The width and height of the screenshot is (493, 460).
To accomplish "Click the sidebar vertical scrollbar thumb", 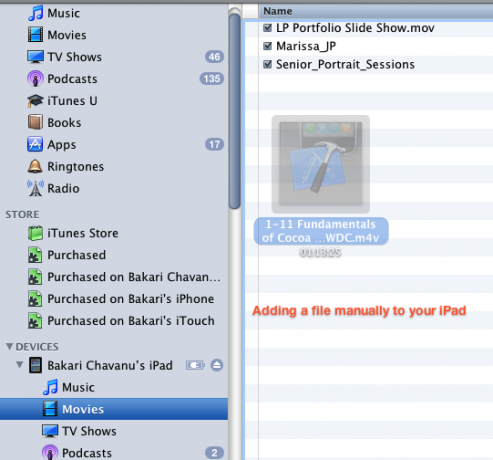I will (235, 110).
